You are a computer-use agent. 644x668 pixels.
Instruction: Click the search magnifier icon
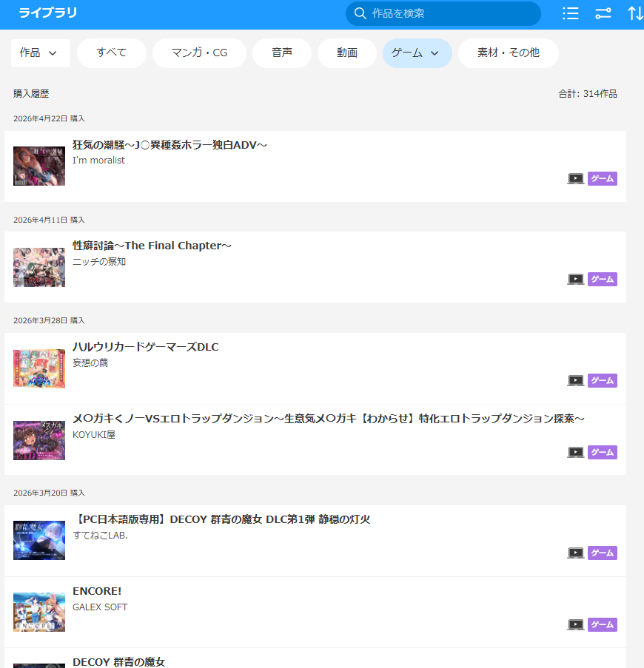[360, 13]
